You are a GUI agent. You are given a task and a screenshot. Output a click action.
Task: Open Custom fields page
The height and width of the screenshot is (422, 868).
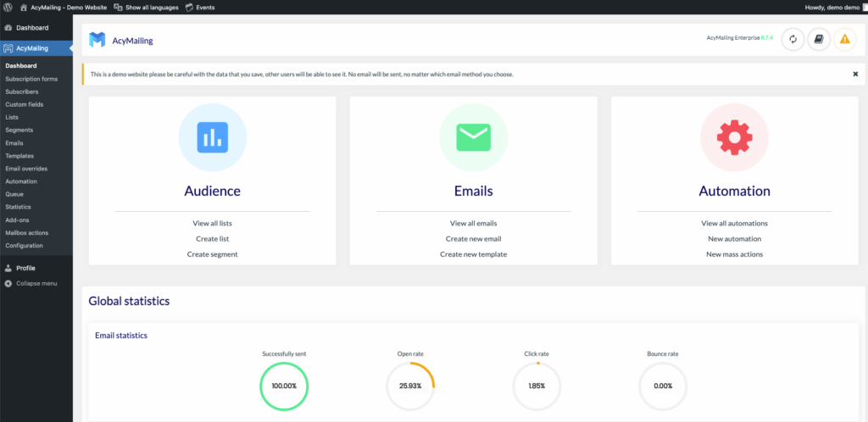click(x=25, y=104)
